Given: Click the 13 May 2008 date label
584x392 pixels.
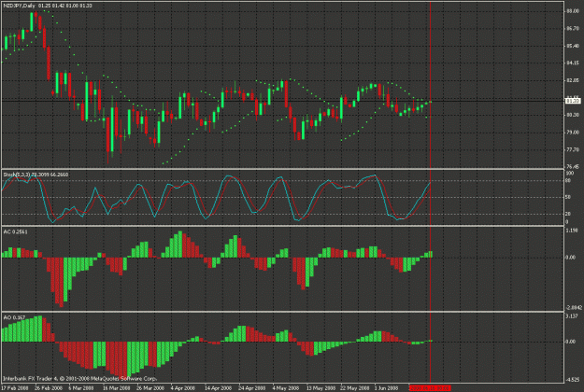Looking at the screenshot, I should [x=320, y=388].
